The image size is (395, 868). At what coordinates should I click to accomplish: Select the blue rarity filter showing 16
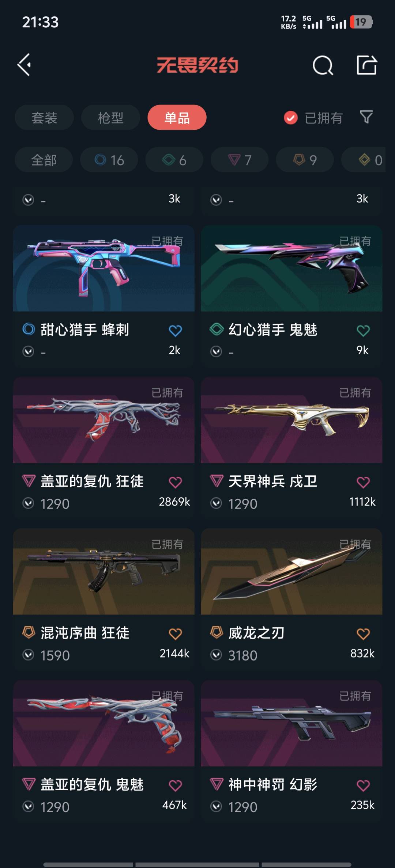pyautogui.click(x=109, y=160)
